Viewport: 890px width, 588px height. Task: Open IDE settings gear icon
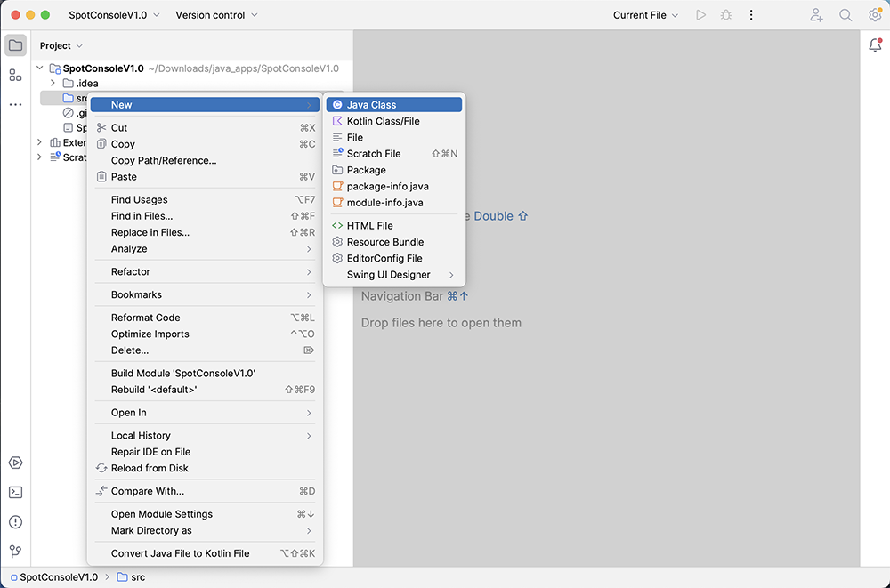(x=875, y=15)
